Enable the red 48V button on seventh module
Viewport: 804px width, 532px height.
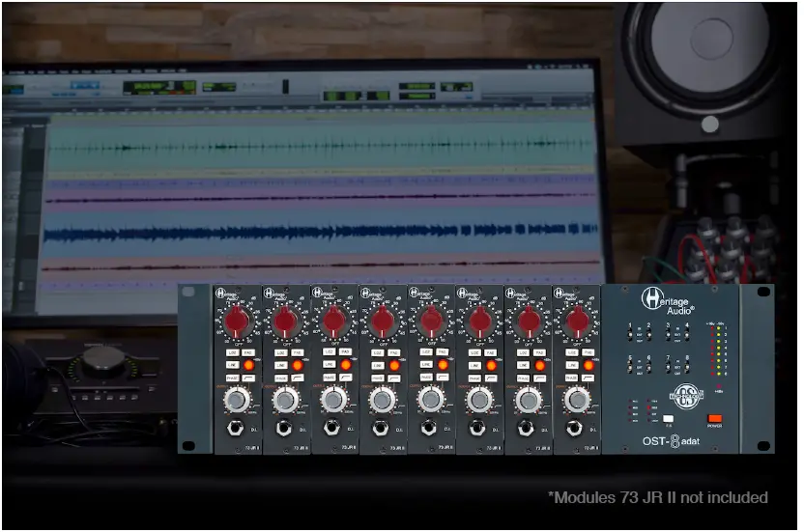539,365
